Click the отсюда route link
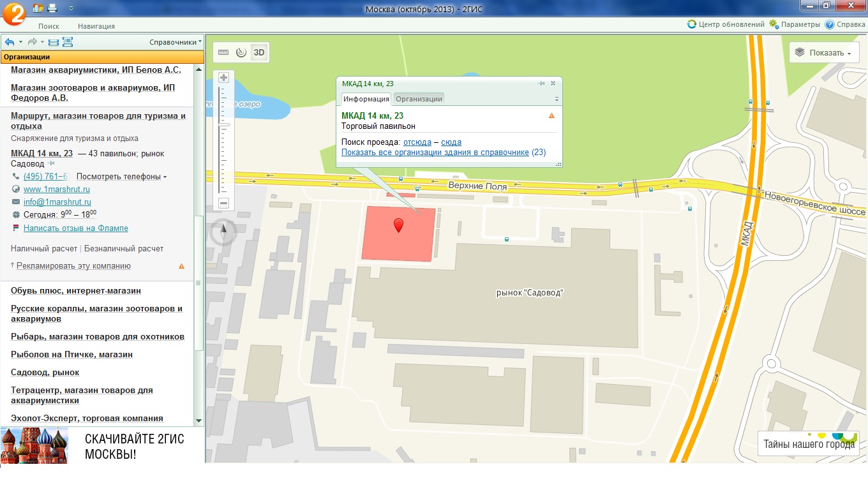The image size is (868, 490). click(x=417, y=142)
